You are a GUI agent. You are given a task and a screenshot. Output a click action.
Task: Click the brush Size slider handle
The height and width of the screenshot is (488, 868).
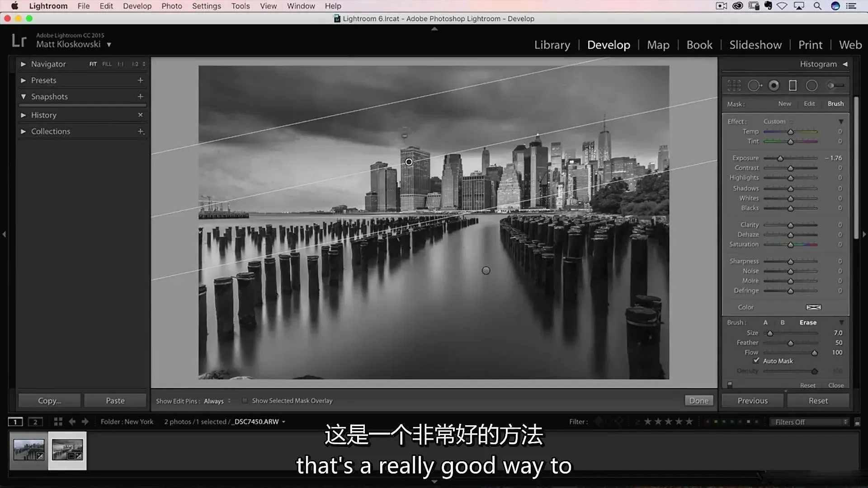point(770,333)
